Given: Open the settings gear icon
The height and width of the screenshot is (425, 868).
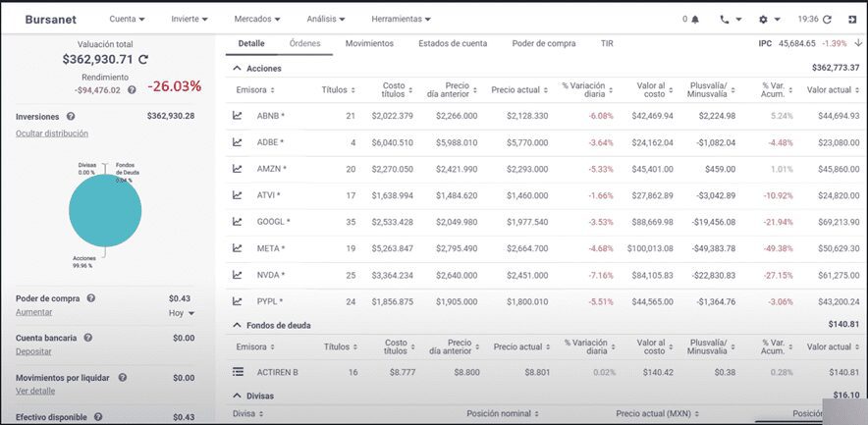Looking at the screenshot, I should (763, 19).
